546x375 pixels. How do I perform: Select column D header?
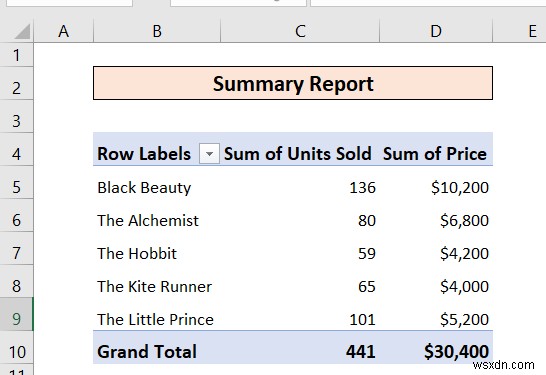[x=436, y=31]
